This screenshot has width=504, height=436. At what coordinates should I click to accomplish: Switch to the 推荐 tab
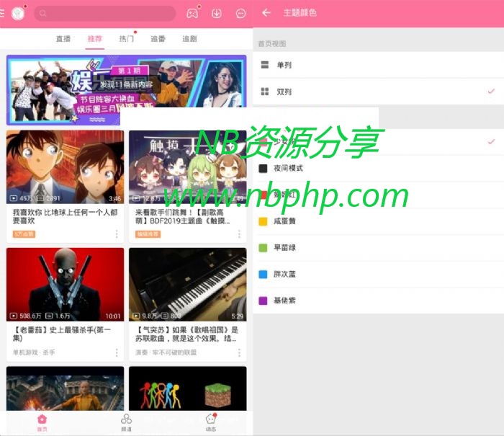click(x=95, y=39)
